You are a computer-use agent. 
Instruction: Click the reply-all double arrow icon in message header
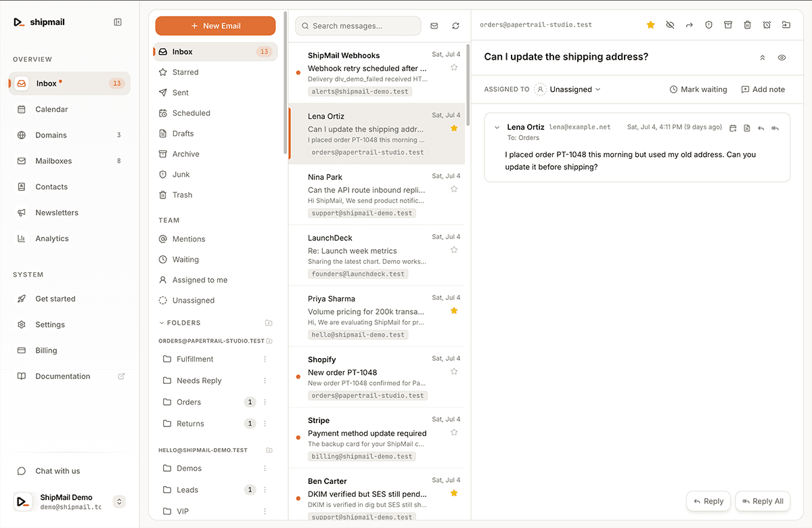click(x=775, y=128)
